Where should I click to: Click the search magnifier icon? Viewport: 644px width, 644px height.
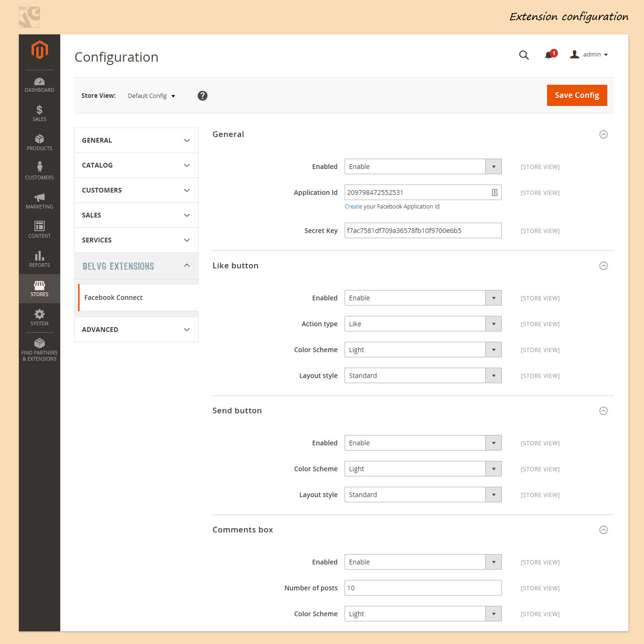pyautogui.click(x=523, y=55)
